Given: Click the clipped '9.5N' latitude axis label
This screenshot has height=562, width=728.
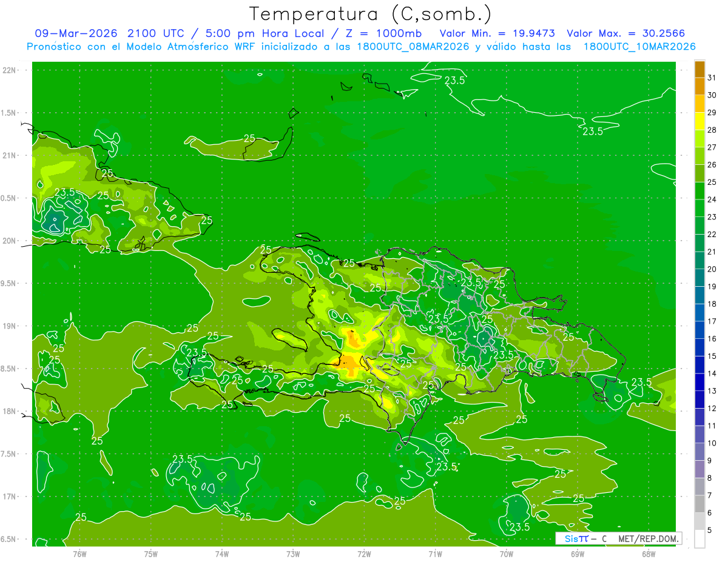Looking at the screenshot, I should [8, 284].
